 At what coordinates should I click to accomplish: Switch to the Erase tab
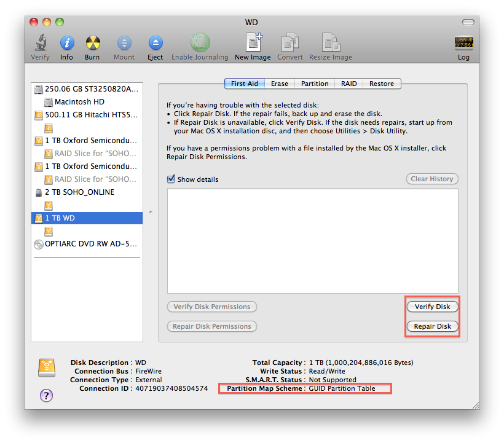(x=279, y=84)
